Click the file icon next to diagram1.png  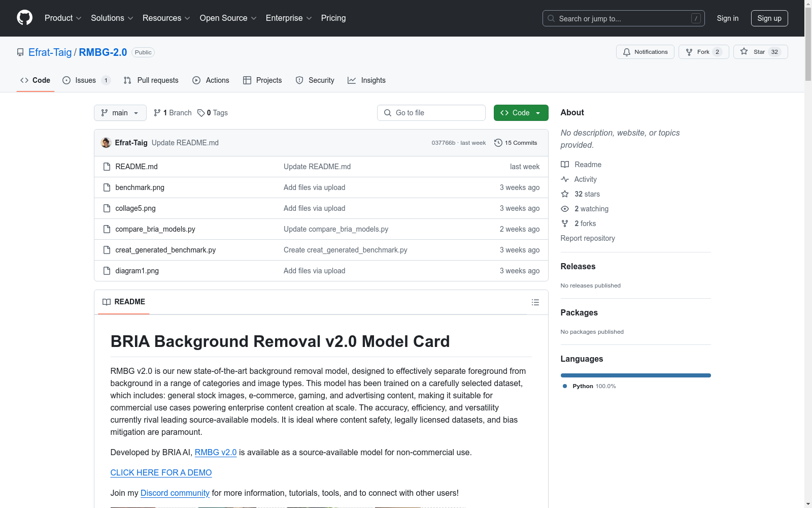(107, 271)
